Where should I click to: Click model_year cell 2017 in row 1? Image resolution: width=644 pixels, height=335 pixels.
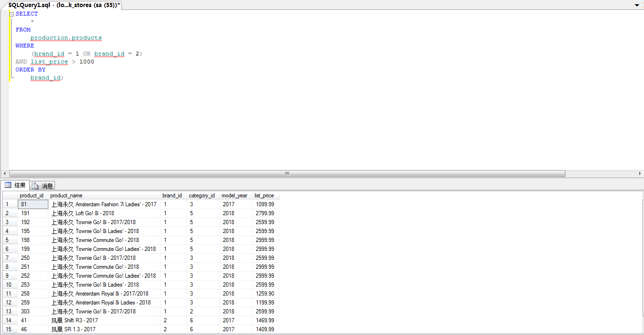pos(235,204)
